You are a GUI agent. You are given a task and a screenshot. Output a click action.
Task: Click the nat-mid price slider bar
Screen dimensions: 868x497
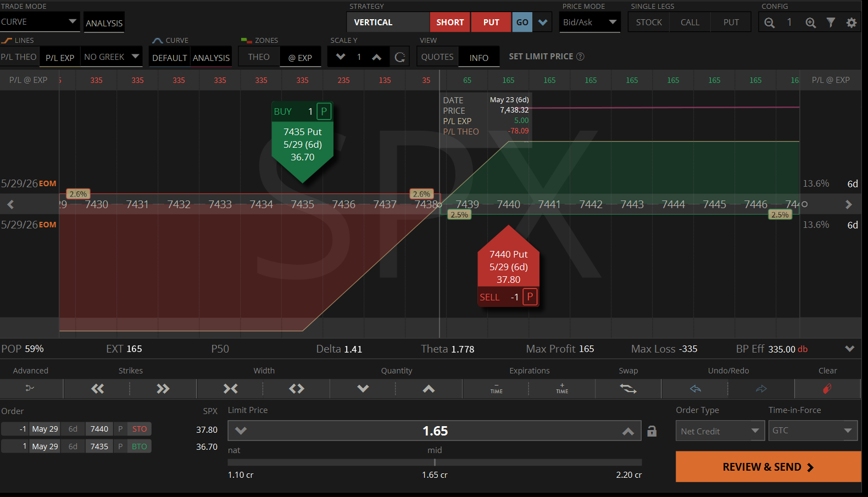coord(435,462)
